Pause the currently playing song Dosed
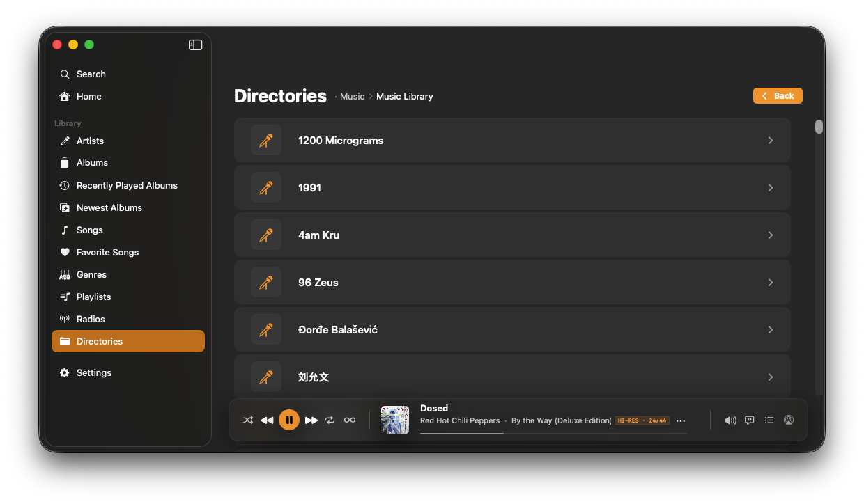864x504 pixels. click(289, 419)
